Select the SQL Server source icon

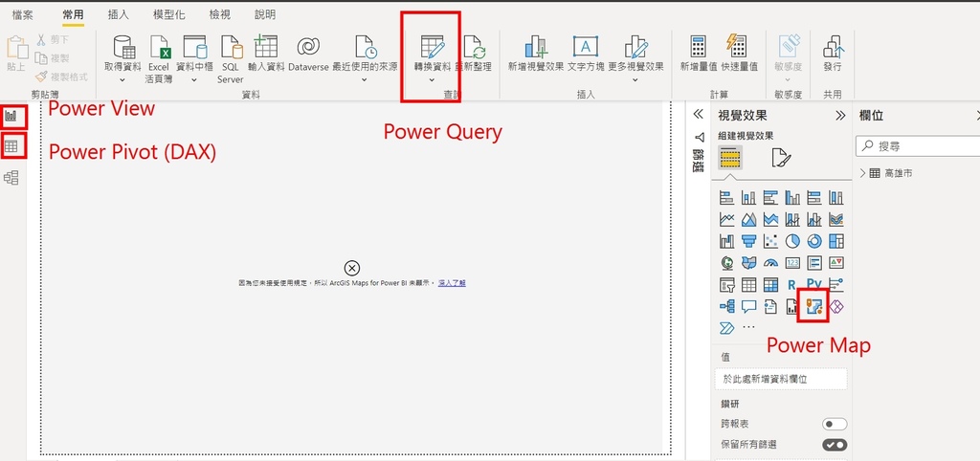231,47
